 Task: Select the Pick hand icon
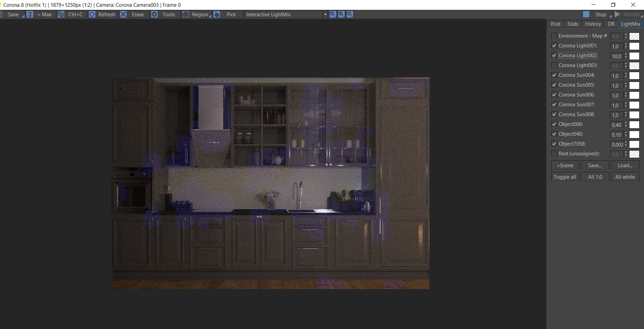tap(217, 14)
